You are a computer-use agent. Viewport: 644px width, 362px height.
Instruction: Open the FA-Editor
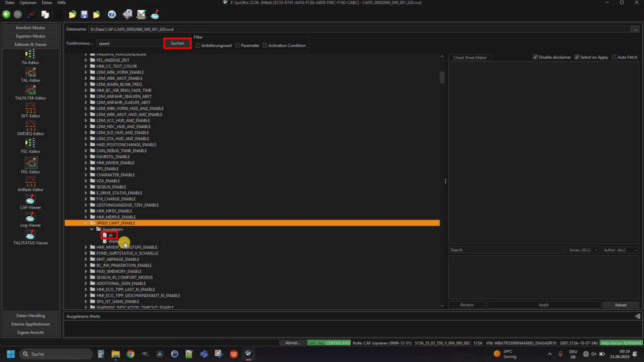30,57
